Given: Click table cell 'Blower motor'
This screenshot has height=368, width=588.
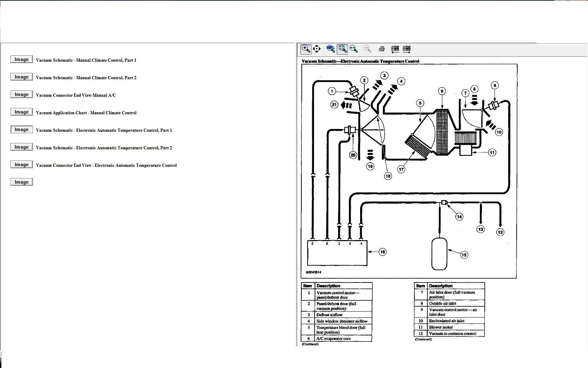Looking at the screenshot, I should (456, 327).
